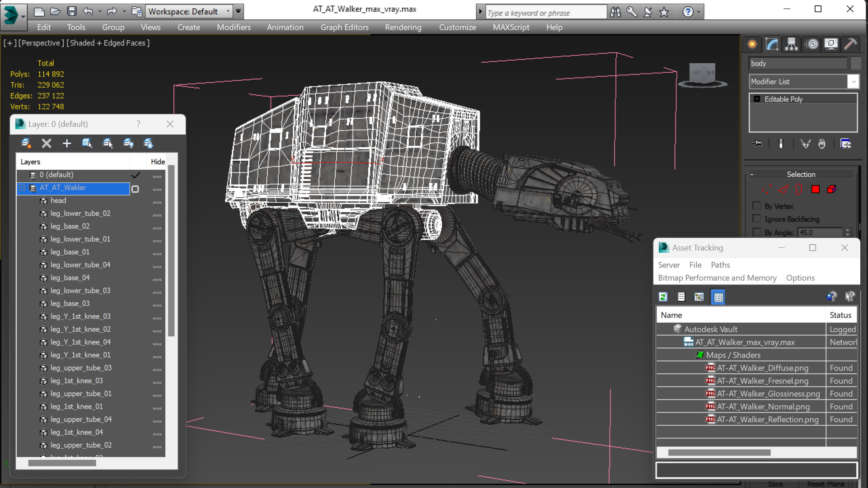Click the Motion command panel tab icon

pyautogui.click(x=812, y=44)
